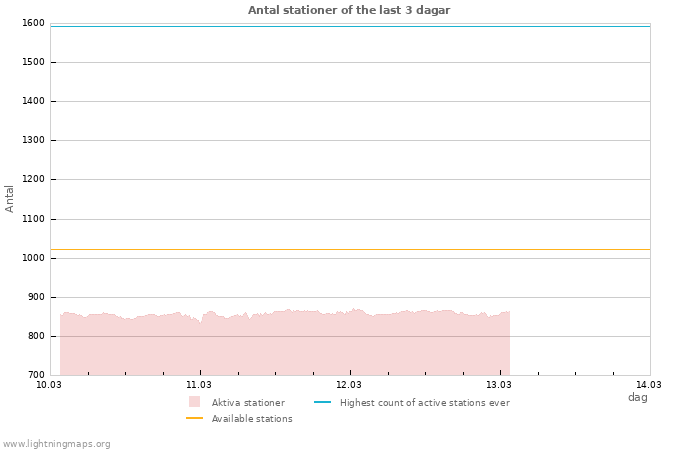Click the 14.03 date on the x-axis
Image resolution: width=700 pixels, height=450 pixels.
(x=649, y=385)
